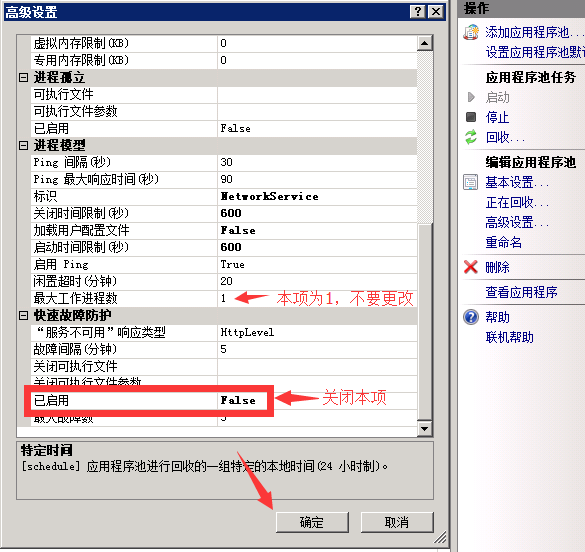Click the 最大工作进程数 value field
This screenshot has height=552, width=585.
coord(317,298)
